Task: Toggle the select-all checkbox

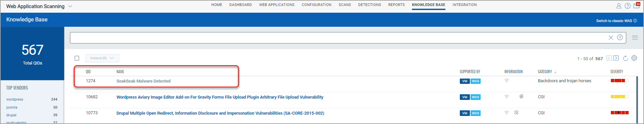Action: [x=77, y=58]
